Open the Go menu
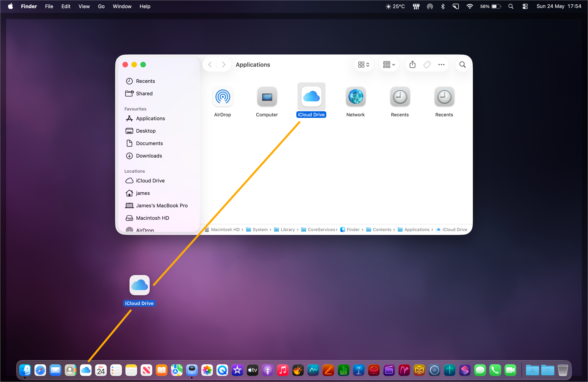 [x=101, y=6]
